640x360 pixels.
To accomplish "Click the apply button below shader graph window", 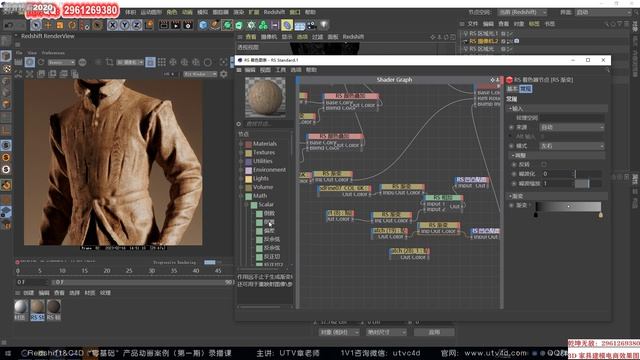I will (434, 332).
